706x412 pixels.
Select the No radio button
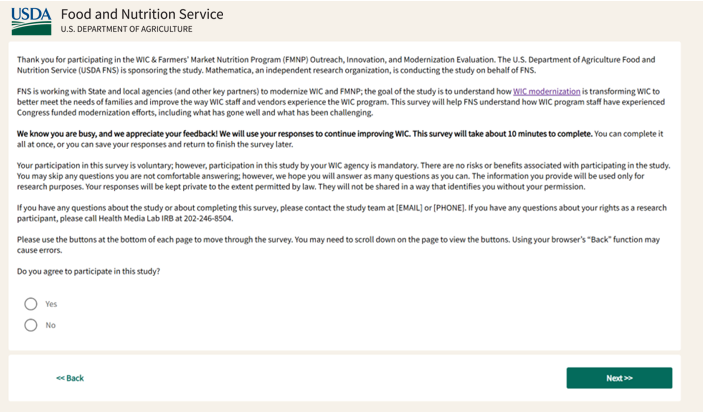point(31,325)
